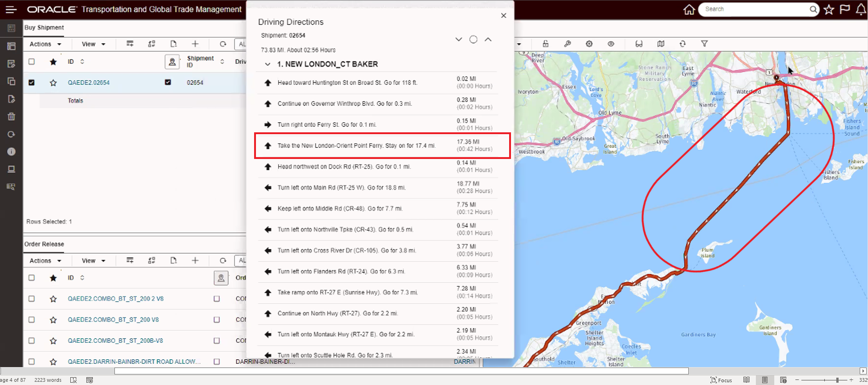The image size is (868, 385).
Task: Select the New London-Orient Point Ferry direction step
Action: coord(383,146)
